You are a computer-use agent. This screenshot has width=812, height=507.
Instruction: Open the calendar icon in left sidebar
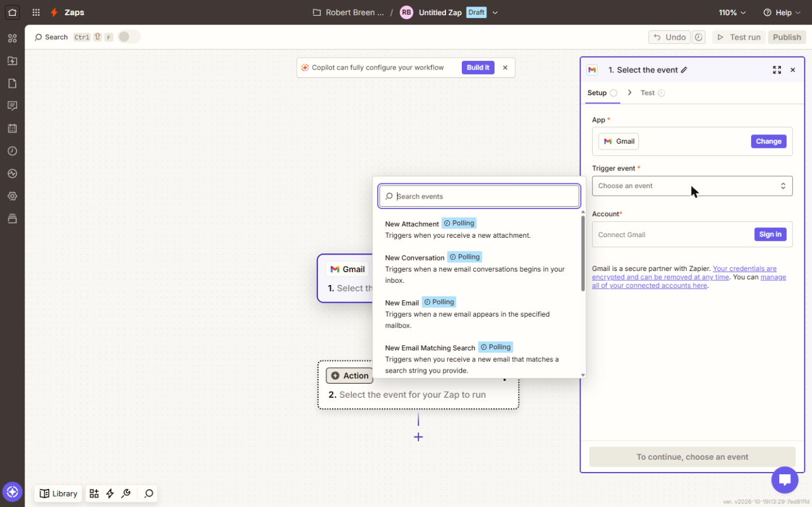point(12,128)
